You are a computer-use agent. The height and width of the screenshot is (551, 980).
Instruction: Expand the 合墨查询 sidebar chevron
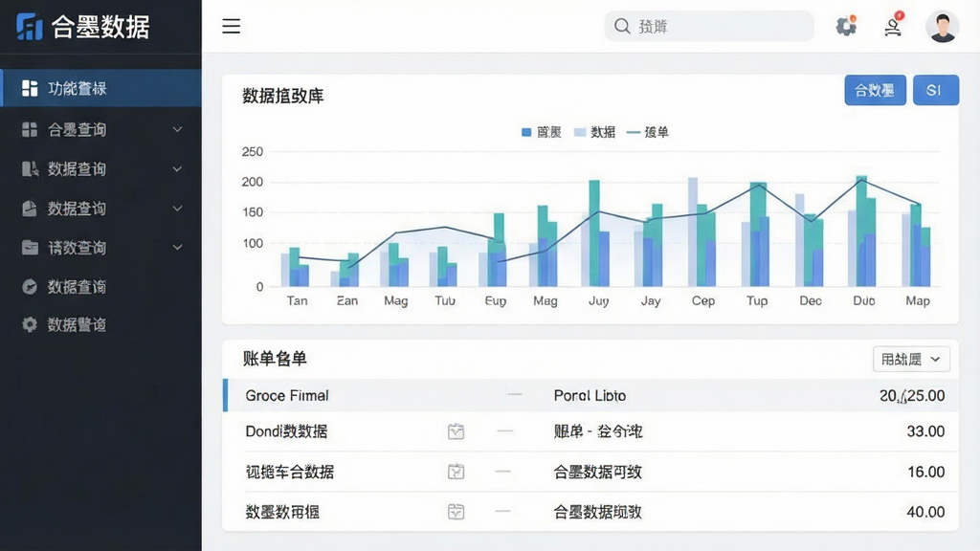tap(177, 129)
